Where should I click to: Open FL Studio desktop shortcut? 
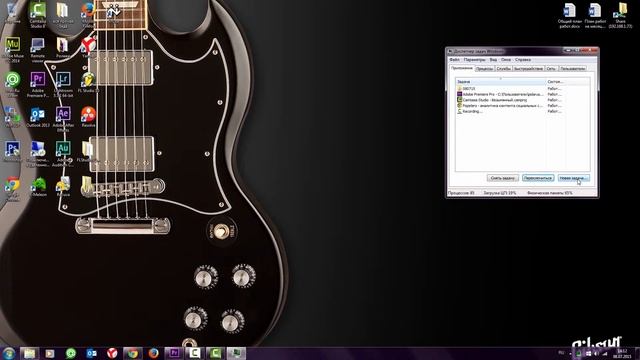coord(88,82)
